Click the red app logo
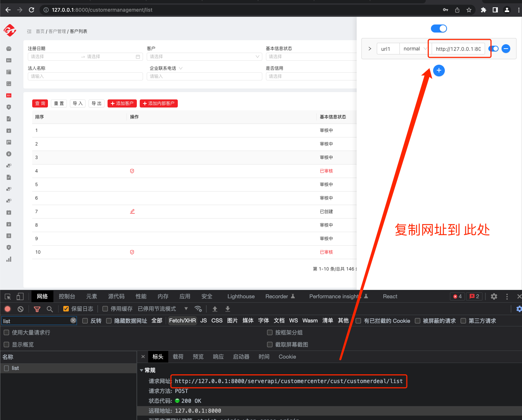 coord(10,30)
